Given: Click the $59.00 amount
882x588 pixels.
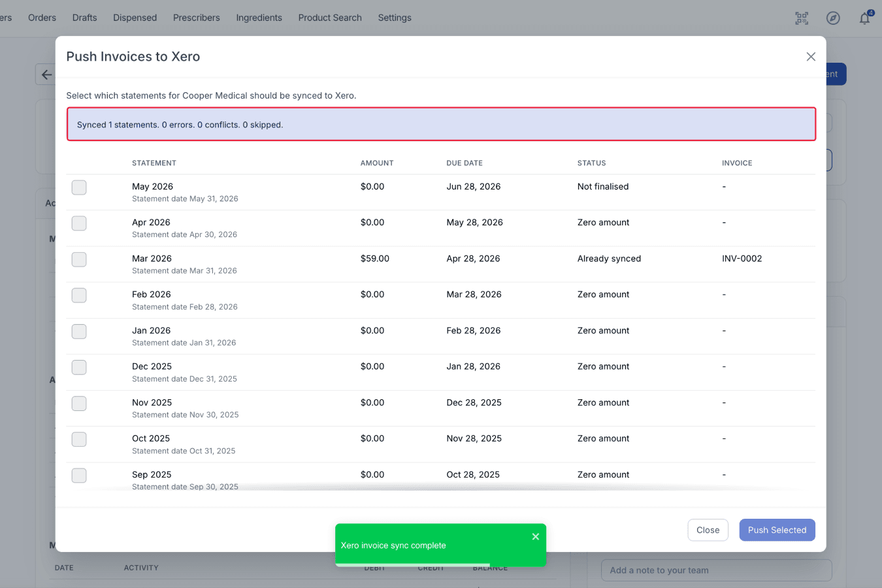Looking at the screenshot, I should [x=375, y=259].
